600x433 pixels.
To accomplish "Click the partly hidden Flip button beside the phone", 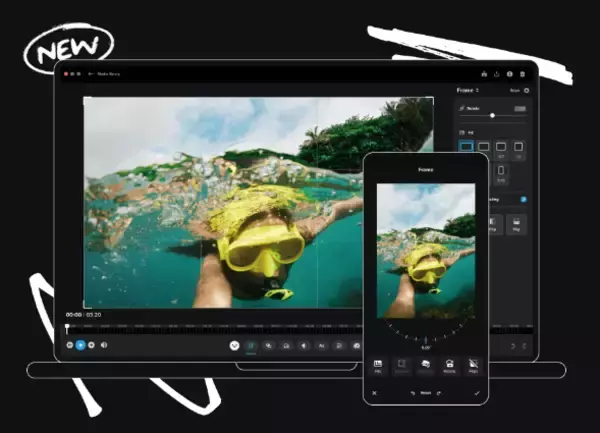I will click(495, 224).
